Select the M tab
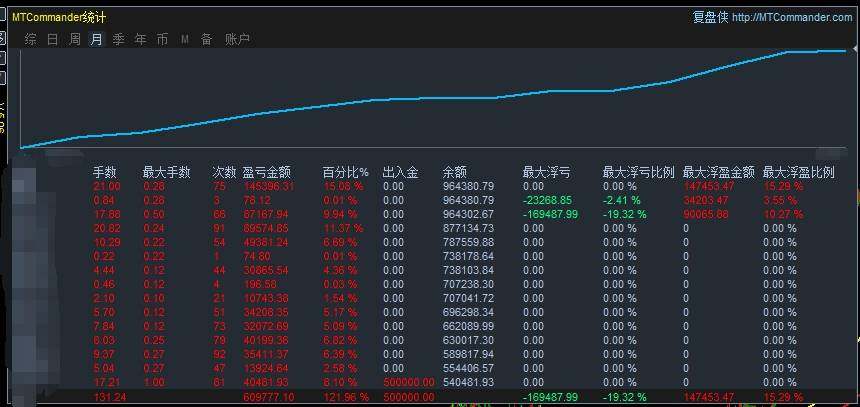The width and height of the screenshot is (860, 407). pos(185,39)
